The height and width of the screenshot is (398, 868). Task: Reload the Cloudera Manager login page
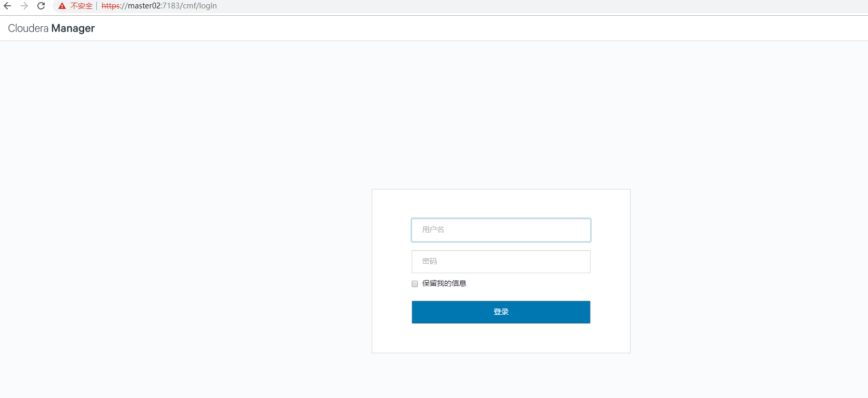(x=41, y=6)
